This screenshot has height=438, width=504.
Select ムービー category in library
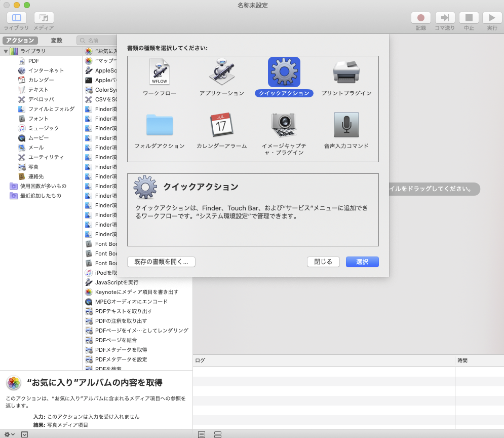[x=38, y=138]
